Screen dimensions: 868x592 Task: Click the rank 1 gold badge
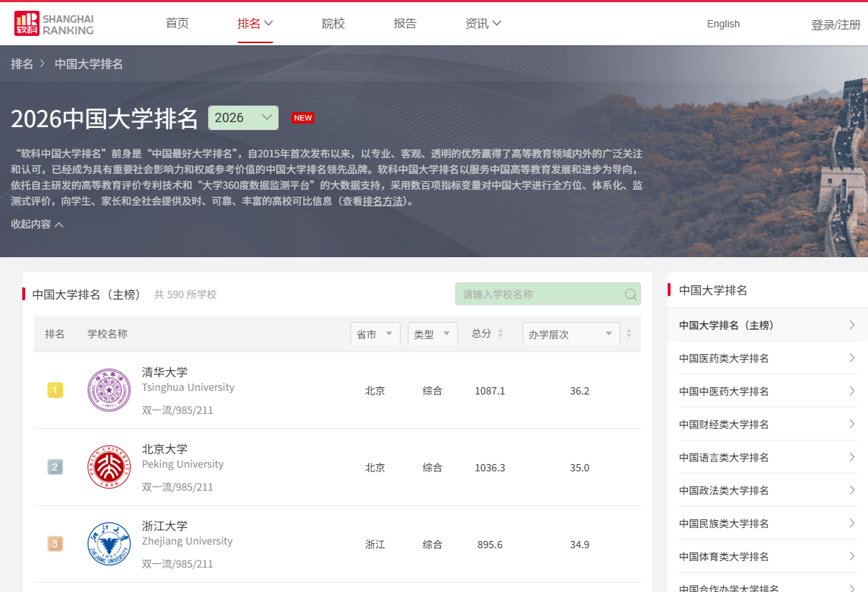point(55,390)
